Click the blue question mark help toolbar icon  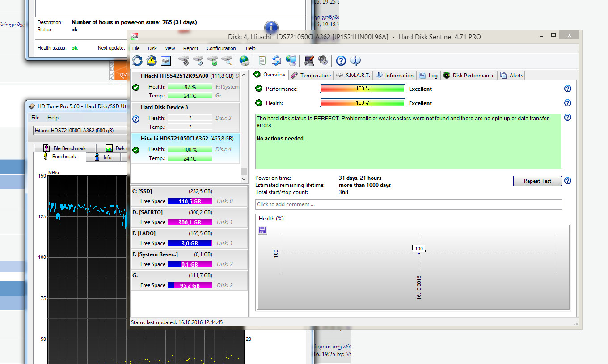[x=341, y=61]
